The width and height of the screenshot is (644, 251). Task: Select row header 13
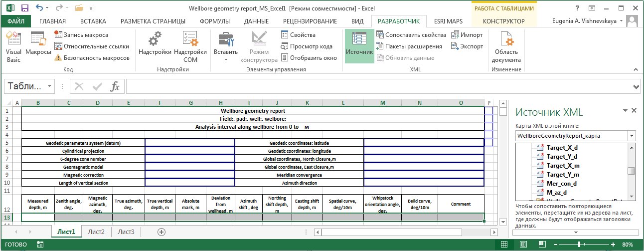point(6,218)
